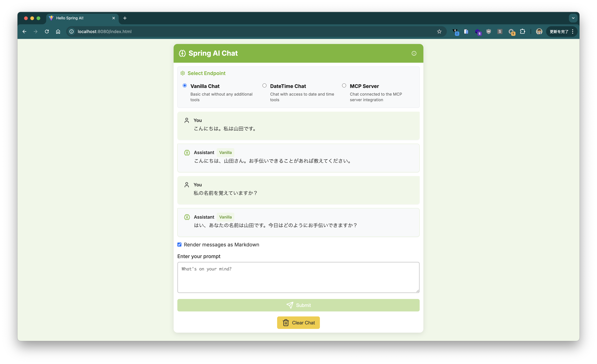This screenshot has height=364, width=597.
Task: Select the Vanilla Chat radio option
Action: [185, 85]
